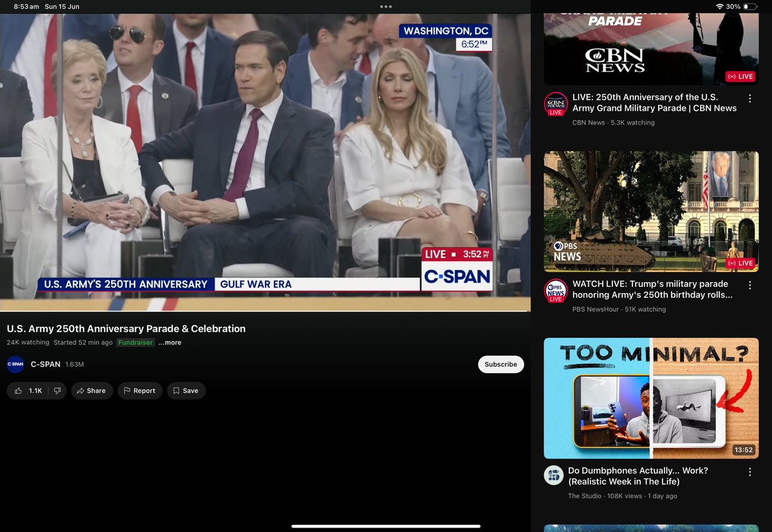Screen dimensions: 772x532
Task: Save video to a playlist
Action: (186, 390)
